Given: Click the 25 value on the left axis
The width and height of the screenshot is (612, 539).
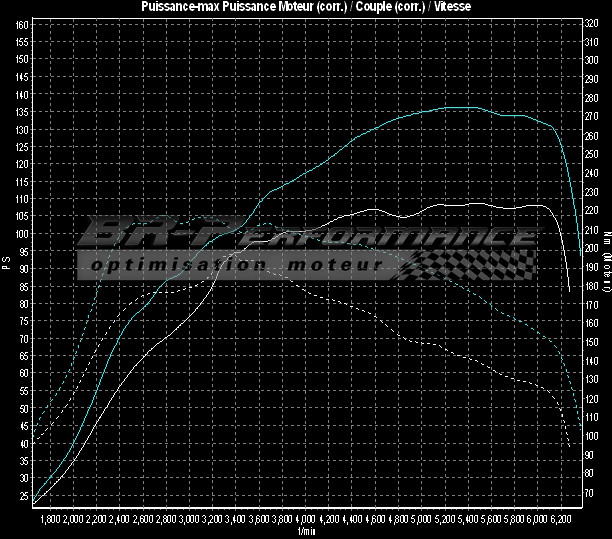Looking at the screenshot, I should point(24,496).
